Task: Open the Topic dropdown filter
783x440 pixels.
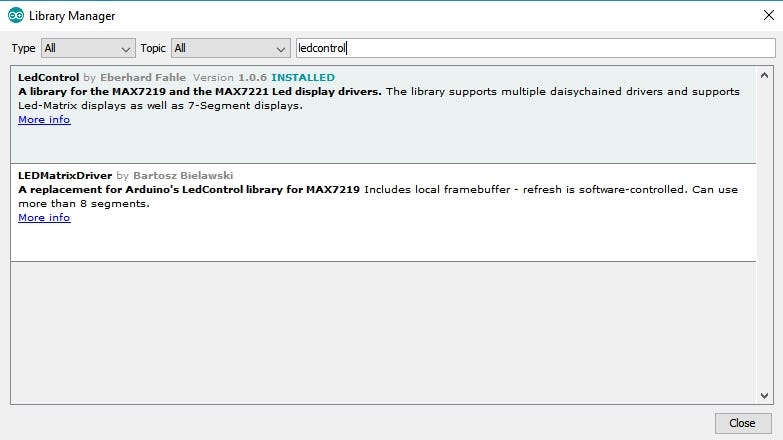Action: (x=230, y=48)
